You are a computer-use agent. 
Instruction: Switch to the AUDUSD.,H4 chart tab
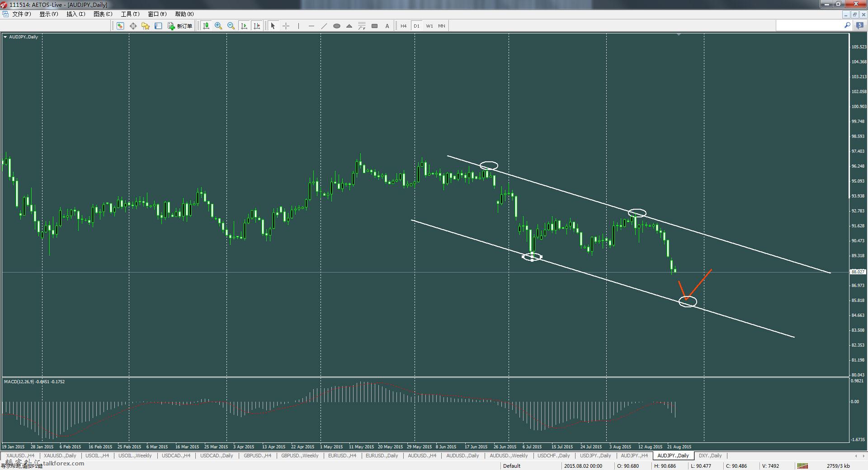(x=422, y=456)
